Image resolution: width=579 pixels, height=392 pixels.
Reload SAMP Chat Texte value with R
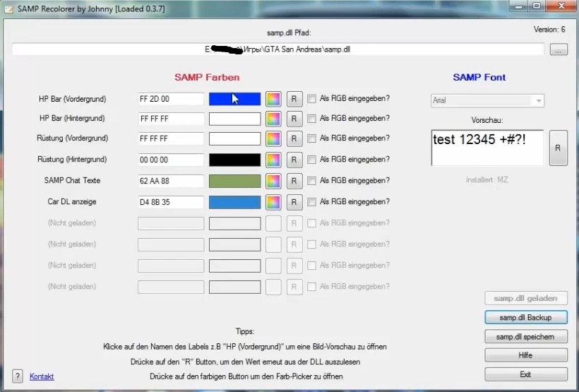pyautogui.click(x=294, y=181)
